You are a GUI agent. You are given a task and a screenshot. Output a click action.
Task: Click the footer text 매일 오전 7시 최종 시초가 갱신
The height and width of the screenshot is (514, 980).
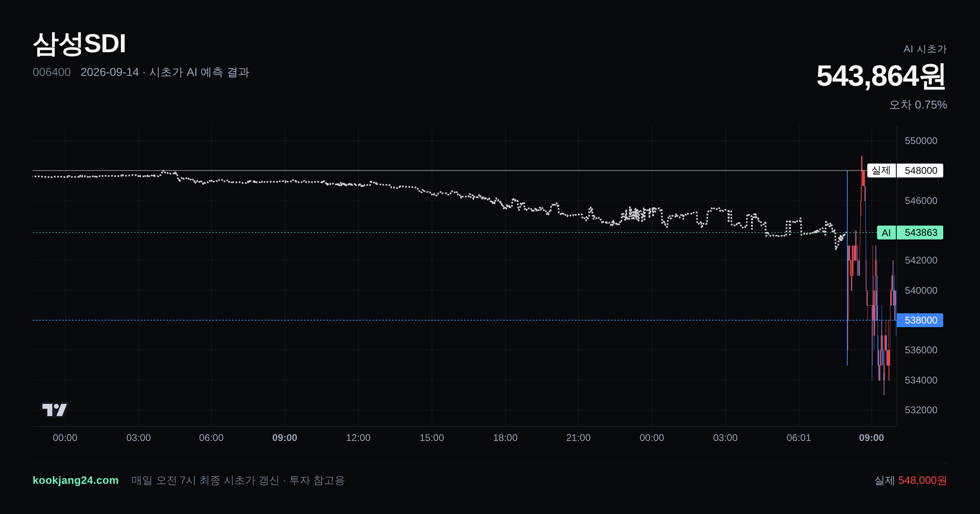(205, 480)
